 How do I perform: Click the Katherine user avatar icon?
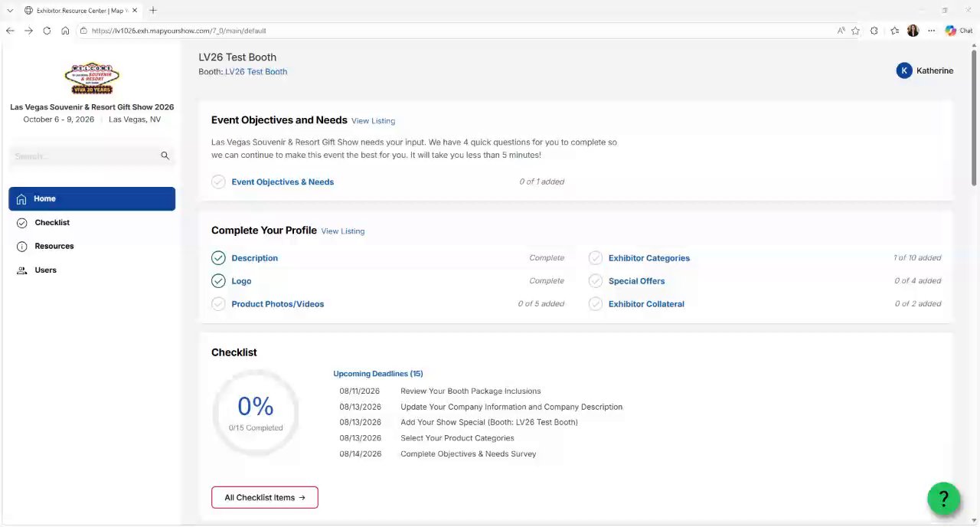pos(904,70)
